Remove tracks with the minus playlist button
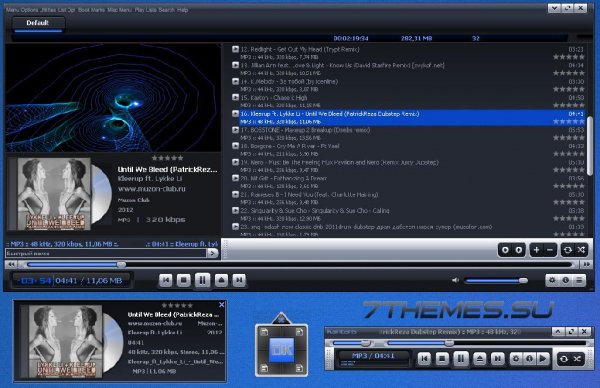The width and height of the screenshot is (600, 388). pos(550,250)
